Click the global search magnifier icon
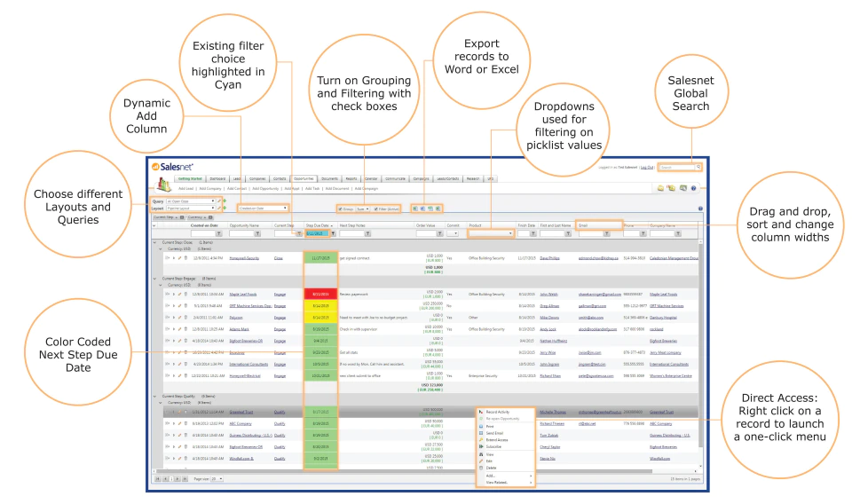Screen dimensions: 852x504 (698, 168)
